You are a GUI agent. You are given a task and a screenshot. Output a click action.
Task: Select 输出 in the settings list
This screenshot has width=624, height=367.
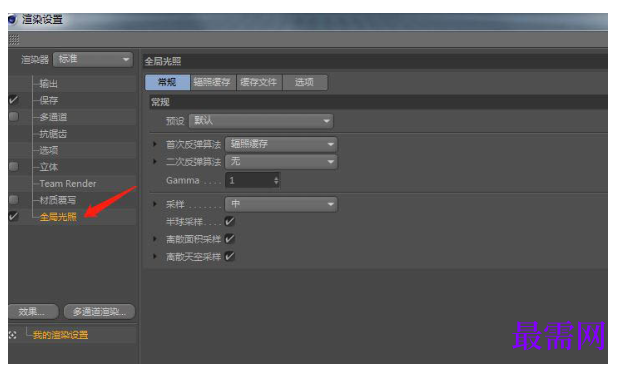click(49, 84)
